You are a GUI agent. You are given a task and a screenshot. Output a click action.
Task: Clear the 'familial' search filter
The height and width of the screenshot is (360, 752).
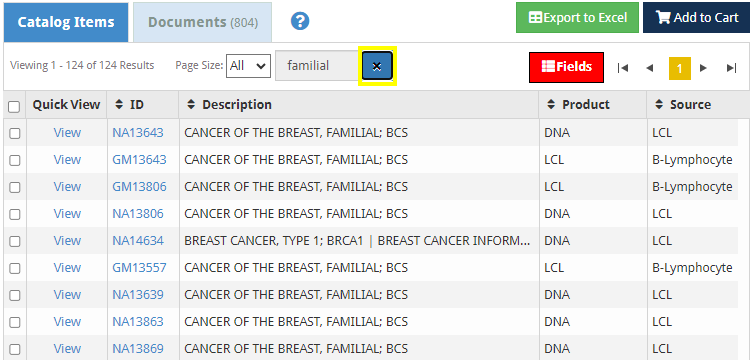click(x=377, y=66)
